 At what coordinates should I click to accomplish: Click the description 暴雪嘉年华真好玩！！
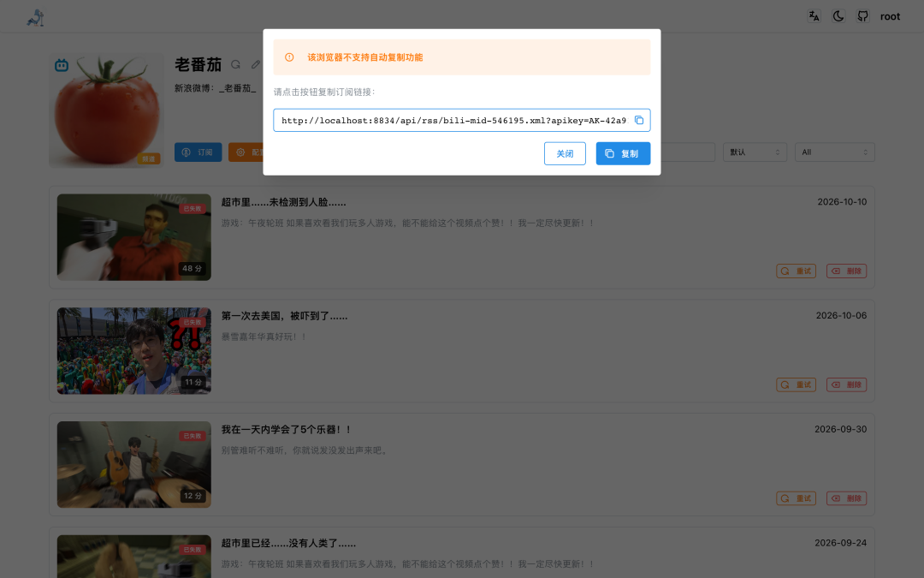click(x=264, y=337)
